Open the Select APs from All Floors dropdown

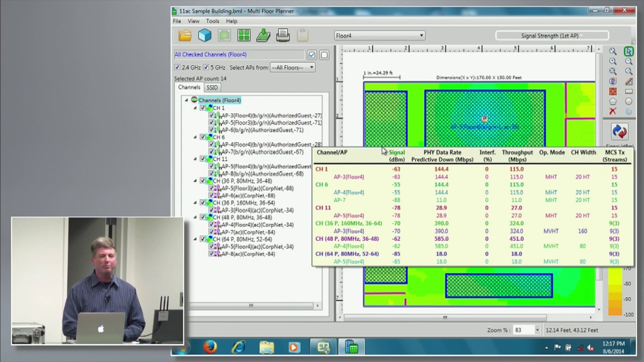coord(292,68)
